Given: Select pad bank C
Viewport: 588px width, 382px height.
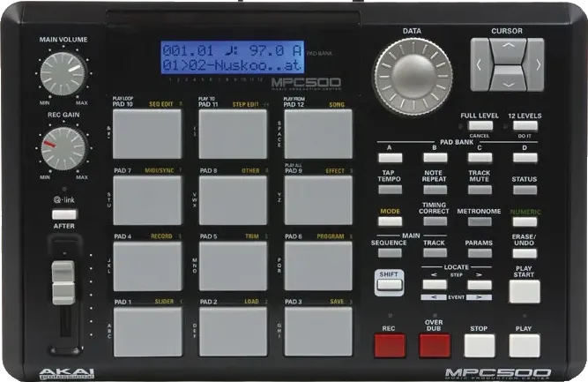Looking at the screenshot, I should (480, 158).
